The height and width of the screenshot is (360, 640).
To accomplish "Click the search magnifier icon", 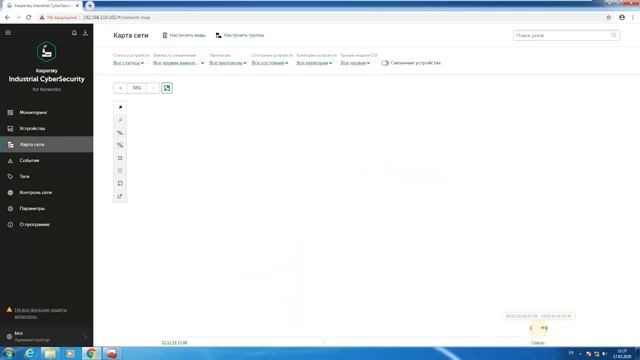I will tap(614, 36).
